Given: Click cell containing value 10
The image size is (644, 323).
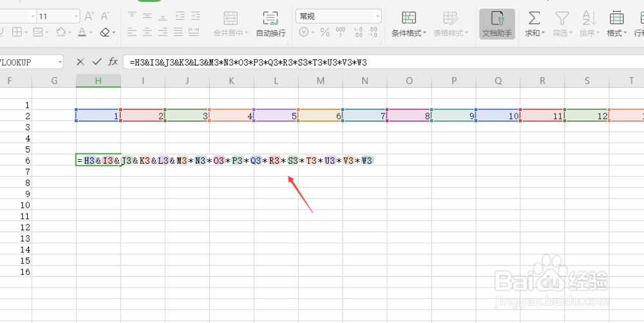Looking at the screenshot, I should coord(498,116).
